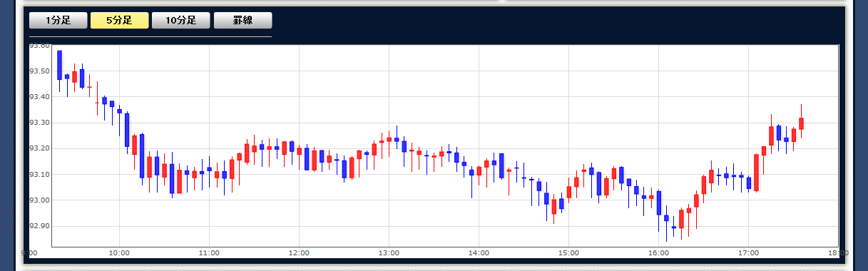The width and height of the screenshot is (868, 271).
Task: Click the 15:00 time axis label
Action: [568, 252]
